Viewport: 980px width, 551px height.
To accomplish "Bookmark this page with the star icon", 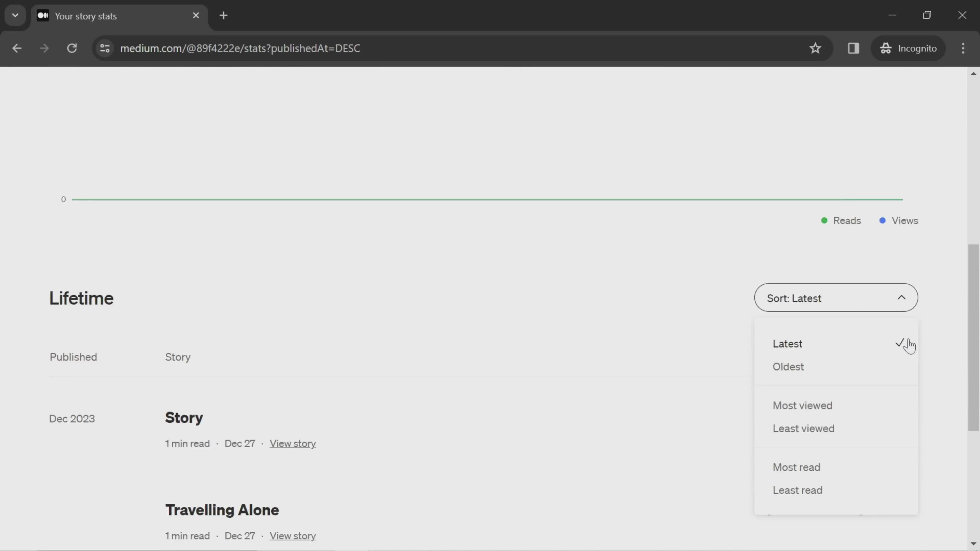I will pyautogui.click(x=815, y=48).
